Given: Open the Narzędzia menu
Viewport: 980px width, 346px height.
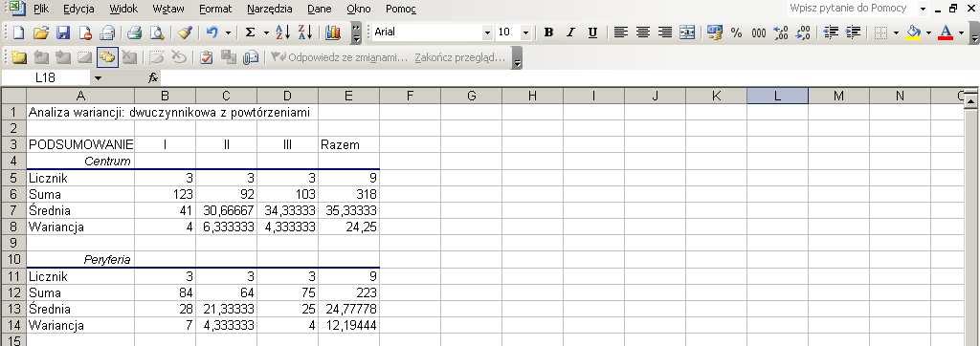Looking at the screenshot, I should [x=270, y=9].
